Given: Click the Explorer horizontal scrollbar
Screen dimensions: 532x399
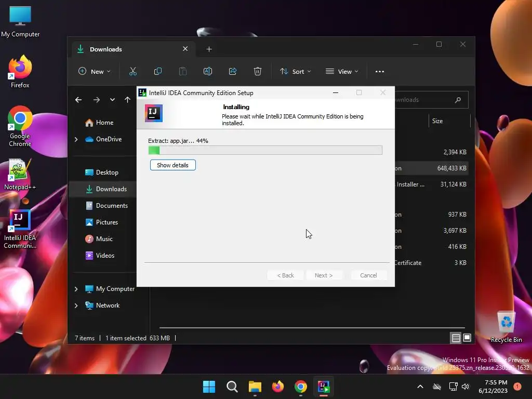Looking at the screenshot, I should click(312, 328).
